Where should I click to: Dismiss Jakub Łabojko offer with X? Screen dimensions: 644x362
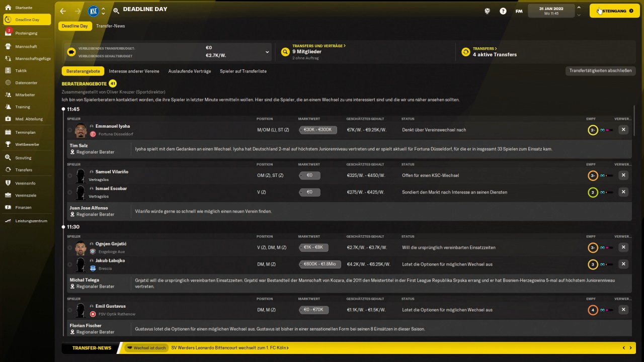(x=623, y=264)
